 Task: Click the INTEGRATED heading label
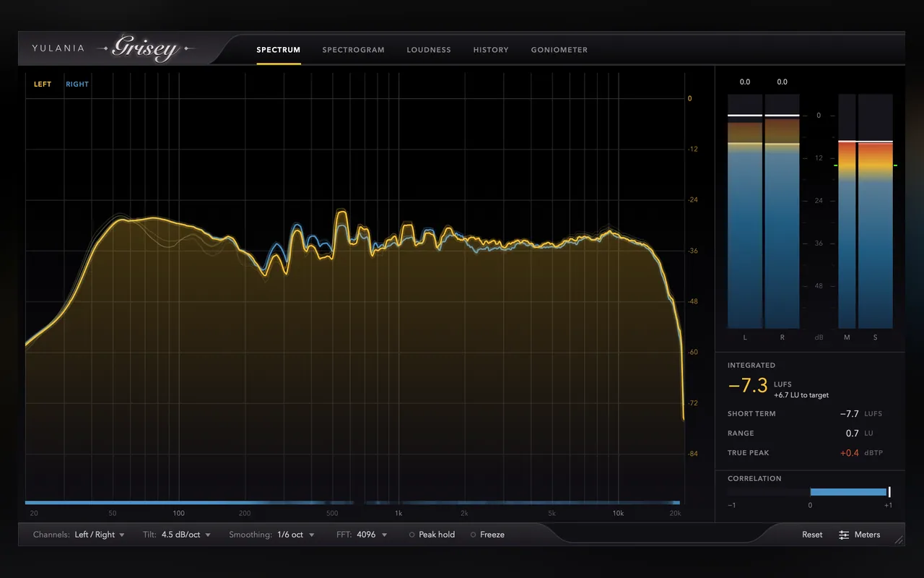coord(751,366)
